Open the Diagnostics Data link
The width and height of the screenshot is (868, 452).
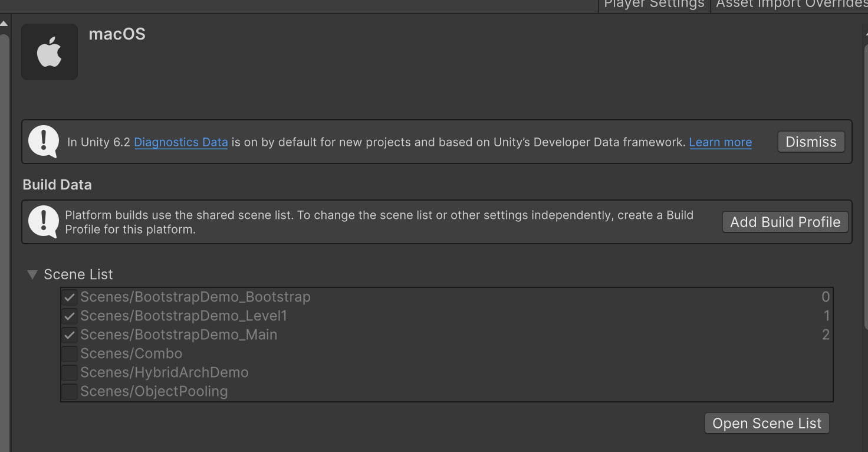(x=181, y=142)
